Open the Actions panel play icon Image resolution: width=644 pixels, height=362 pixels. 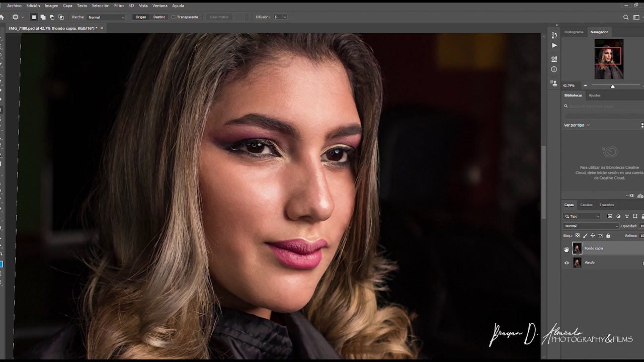pos(554,45)
